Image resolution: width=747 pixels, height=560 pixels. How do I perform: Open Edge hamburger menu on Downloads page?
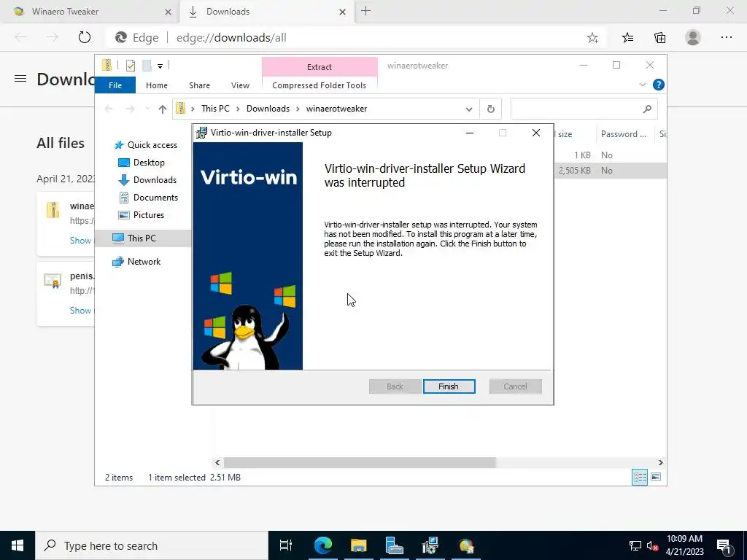click(x=20, y=79)
